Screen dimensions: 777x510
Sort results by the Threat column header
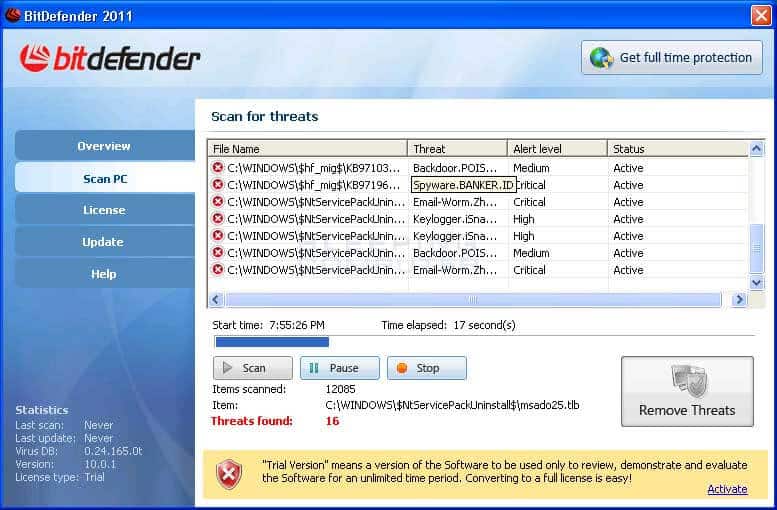(x=457, y=149)
